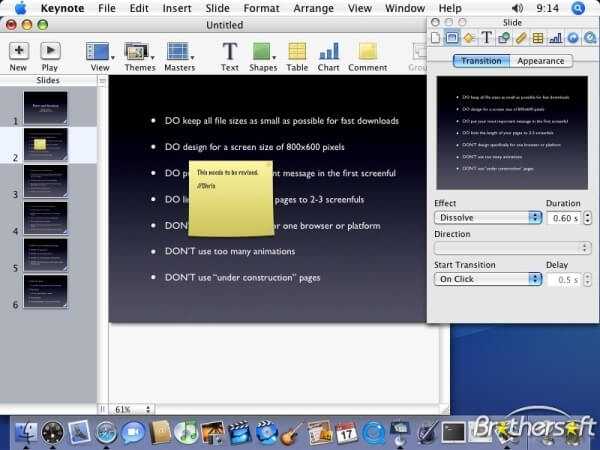Insert a Chart from the toolbar
This screenshot has height=450, width=600.
(x=328, y=56)
